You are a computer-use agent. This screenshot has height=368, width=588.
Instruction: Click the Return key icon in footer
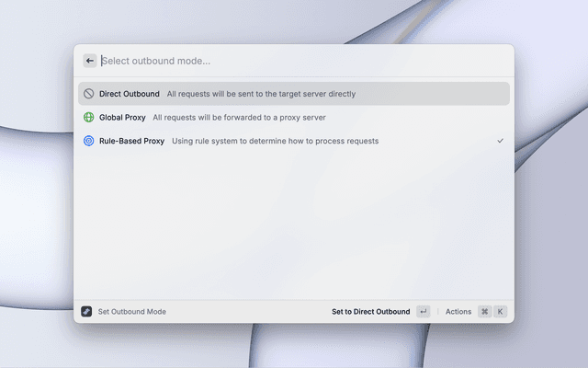click(423, 311)
